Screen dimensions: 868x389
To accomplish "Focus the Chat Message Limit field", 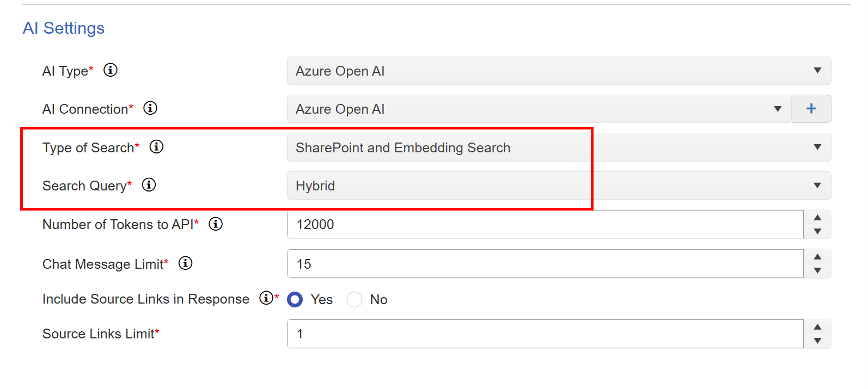I will coord(545,264).
